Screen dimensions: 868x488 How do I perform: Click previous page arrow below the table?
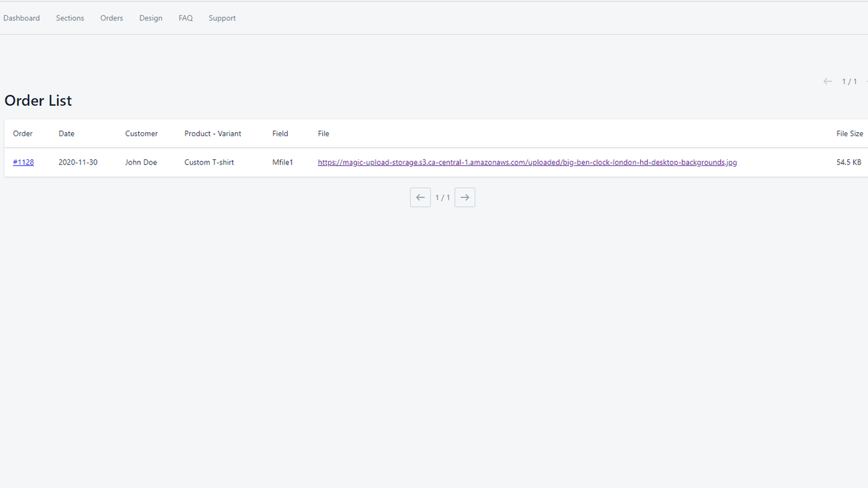[420, 197]
